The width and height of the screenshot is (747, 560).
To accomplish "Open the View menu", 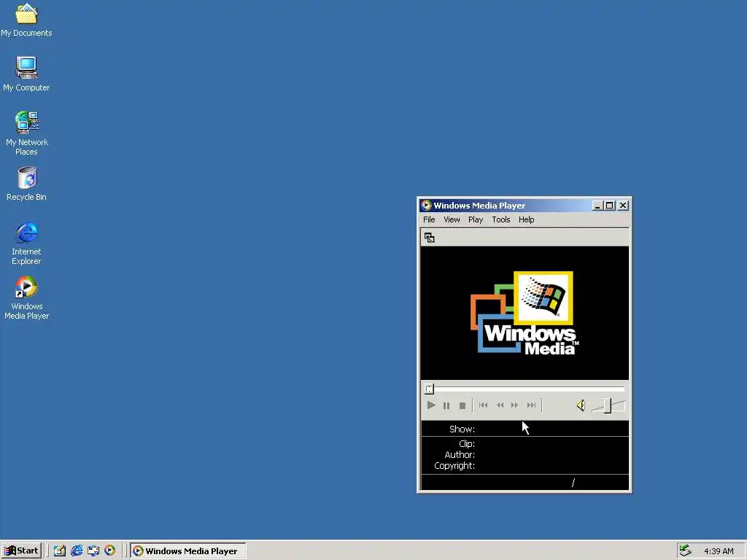I will click(x=452, y=219).
